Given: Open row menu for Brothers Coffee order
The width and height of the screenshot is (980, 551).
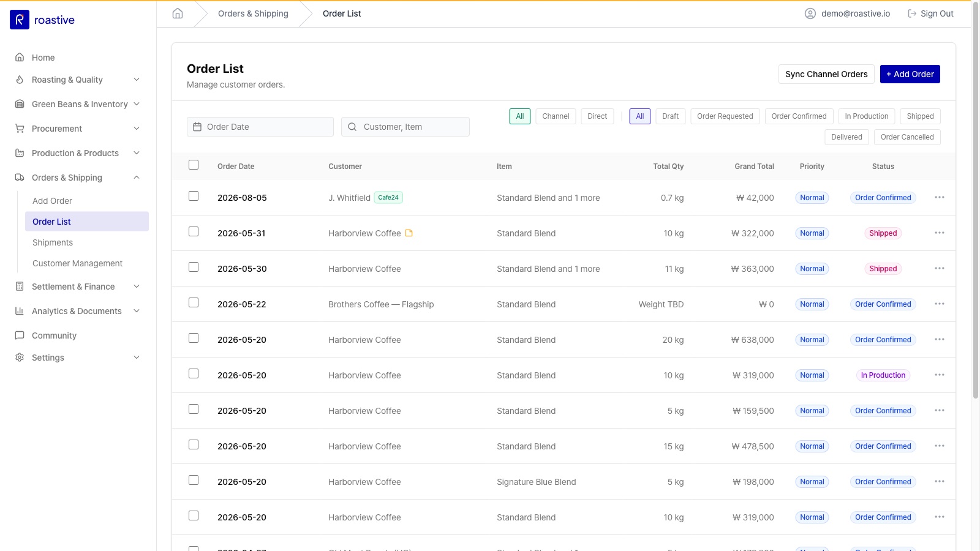Looking at the screenshot, I should click(x=940, y=304).
